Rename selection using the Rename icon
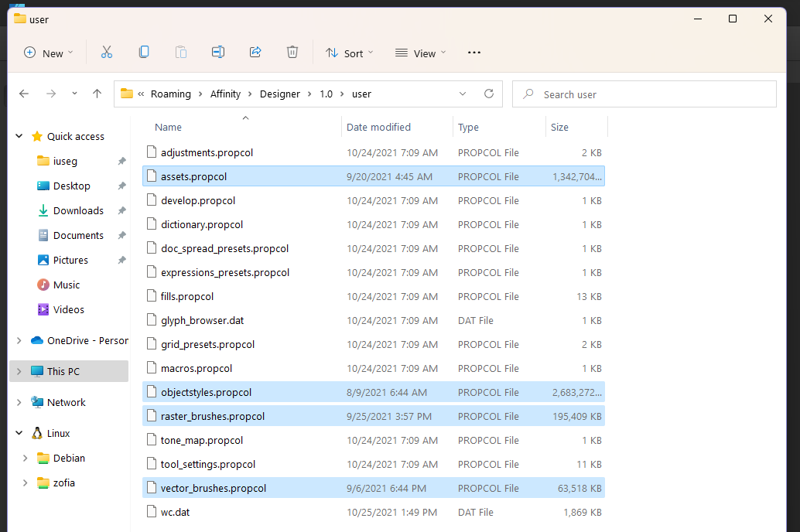Viewport: 800px width, 532px height. (x=217, y=52)
